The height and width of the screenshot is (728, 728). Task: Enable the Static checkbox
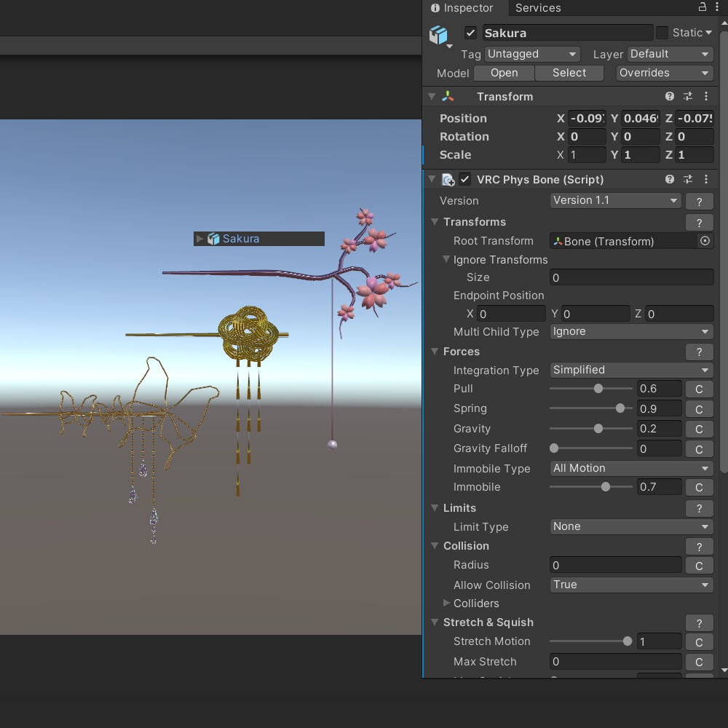pos(662,32)
